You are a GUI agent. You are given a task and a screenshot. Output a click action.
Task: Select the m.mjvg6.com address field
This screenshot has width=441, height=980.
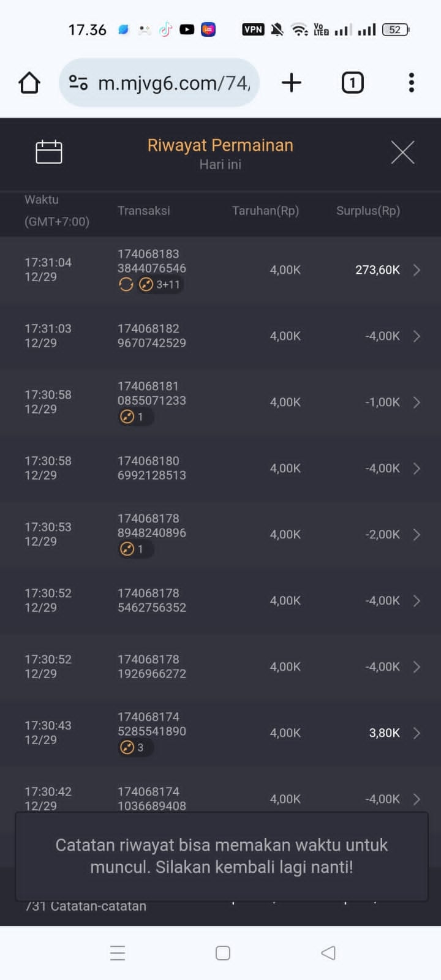pyautogui.click(x=174, y=83)
